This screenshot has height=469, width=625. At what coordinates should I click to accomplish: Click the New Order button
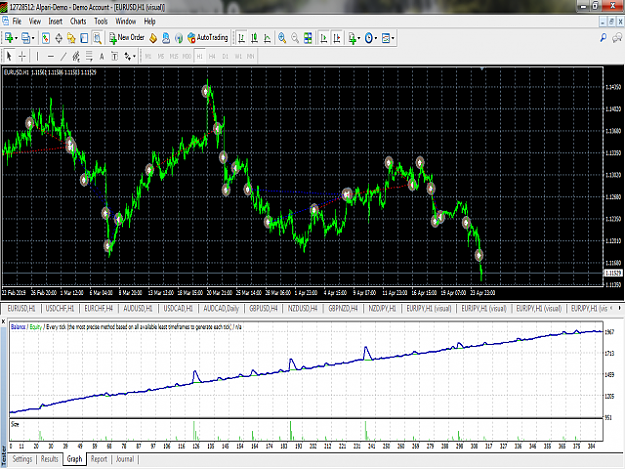pos(127,38)
